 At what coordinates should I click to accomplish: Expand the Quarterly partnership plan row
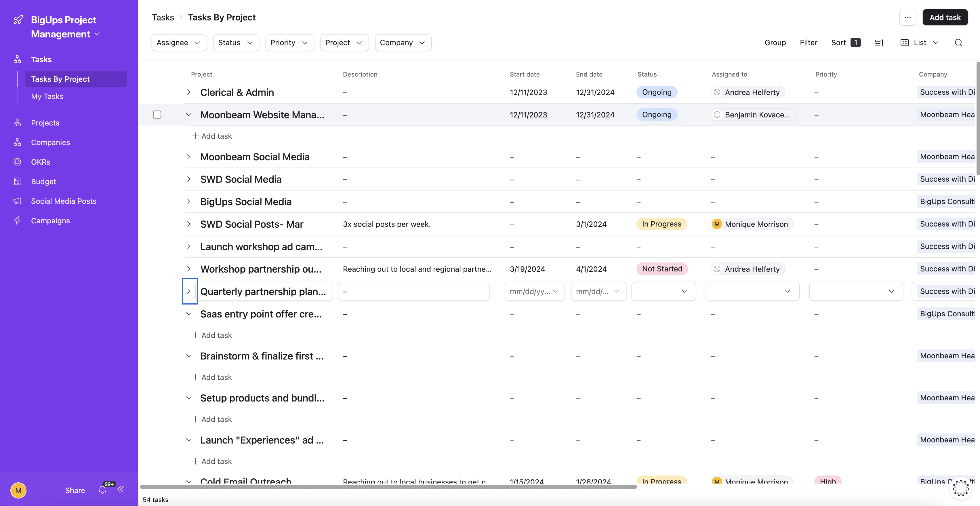pyautogui.click(x=189, y=292)
